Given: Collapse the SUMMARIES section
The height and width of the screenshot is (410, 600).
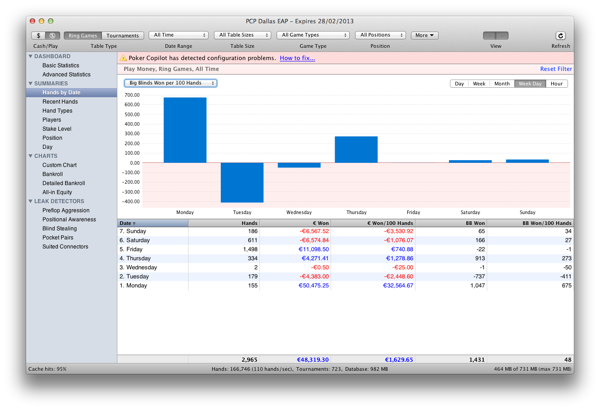Looking at the screenshot, I should (30, 83).
